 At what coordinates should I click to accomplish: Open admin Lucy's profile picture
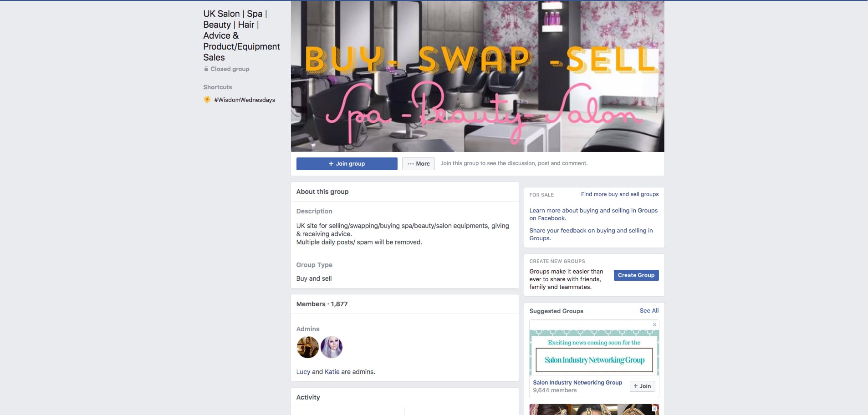pyautogui.click(x=307, y=347)
